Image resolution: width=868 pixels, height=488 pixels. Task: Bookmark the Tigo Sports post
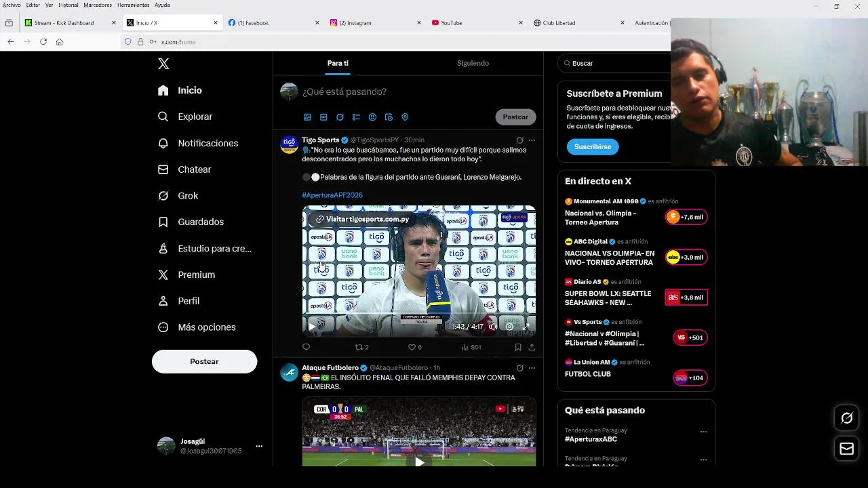click(x=518, y=347)
